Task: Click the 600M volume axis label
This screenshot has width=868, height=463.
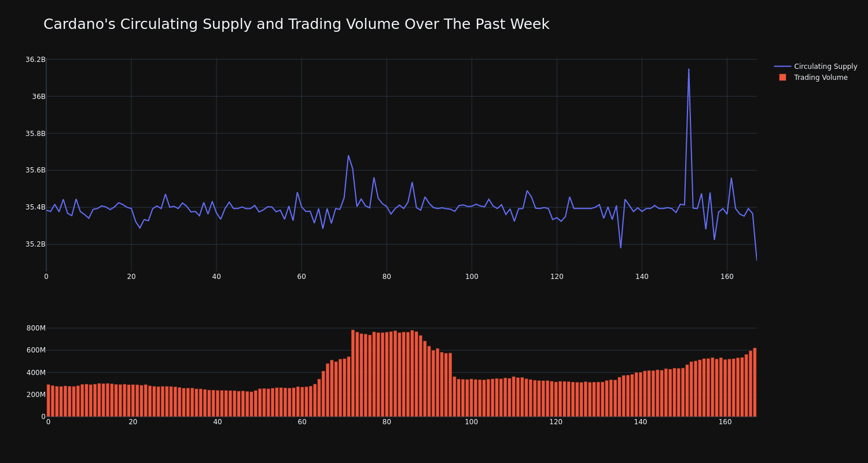Action: tap(36, 350)
